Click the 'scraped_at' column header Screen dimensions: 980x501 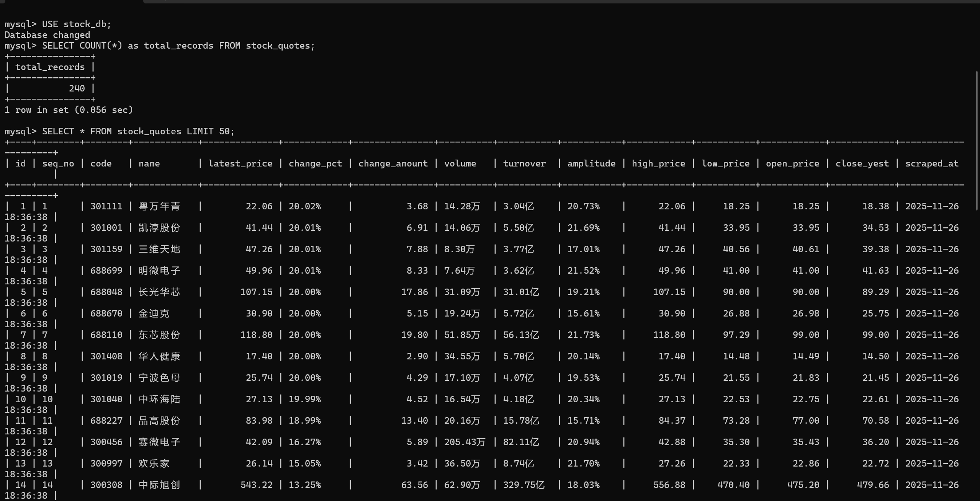coord(931,163)
